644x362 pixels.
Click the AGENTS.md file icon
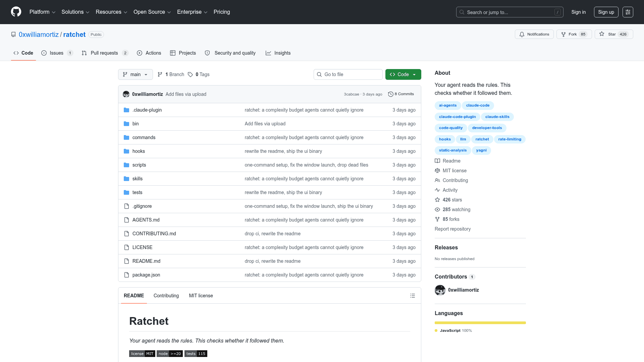tap(126, 220)
